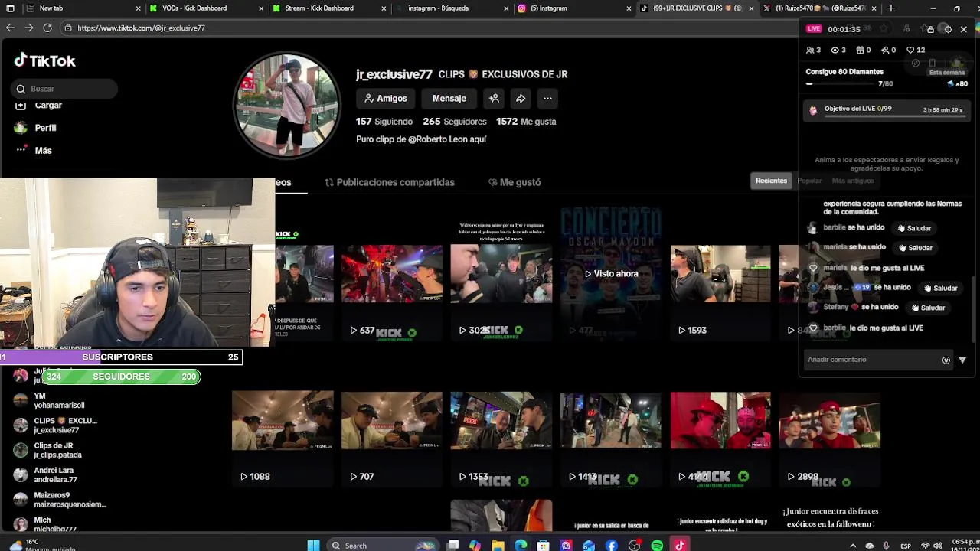980x551 pixels.
Task: Click the browser address bar URL
Action: point(141,28)
